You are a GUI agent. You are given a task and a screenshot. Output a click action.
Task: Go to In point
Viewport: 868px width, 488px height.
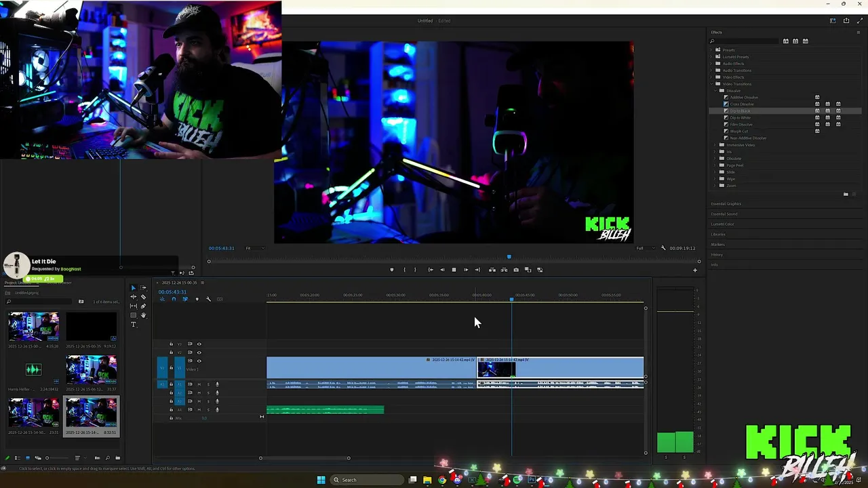(x=431, y=270)
